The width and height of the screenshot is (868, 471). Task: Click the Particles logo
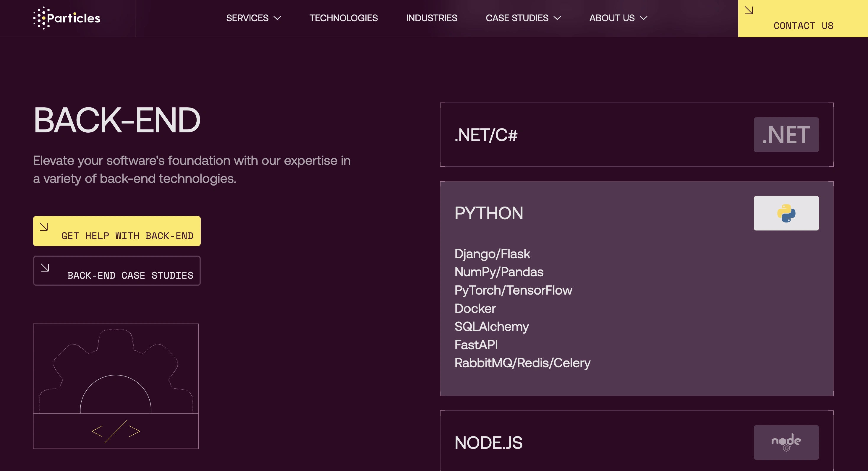tap(67, 18)
